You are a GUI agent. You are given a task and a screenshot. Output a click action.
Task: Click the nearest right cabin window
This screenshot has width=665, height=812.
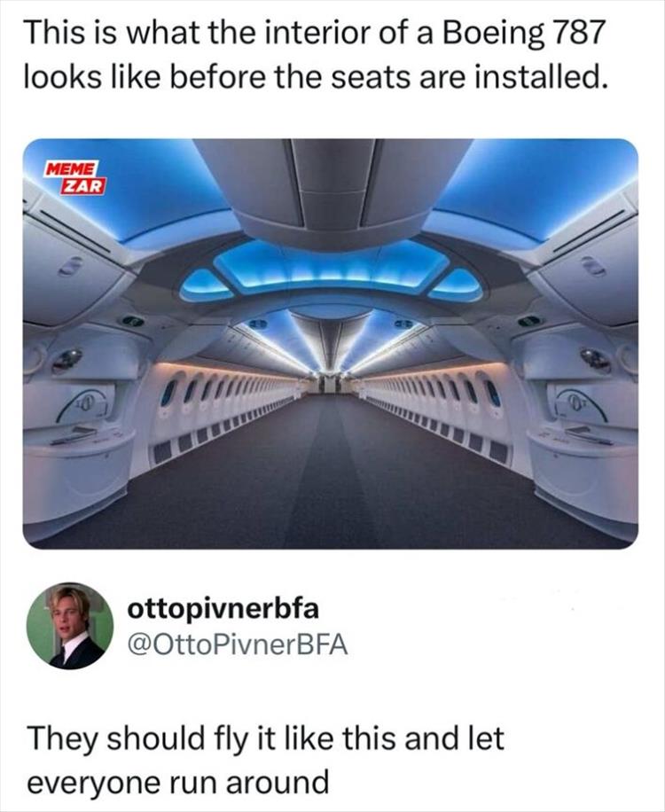point(492,393)
